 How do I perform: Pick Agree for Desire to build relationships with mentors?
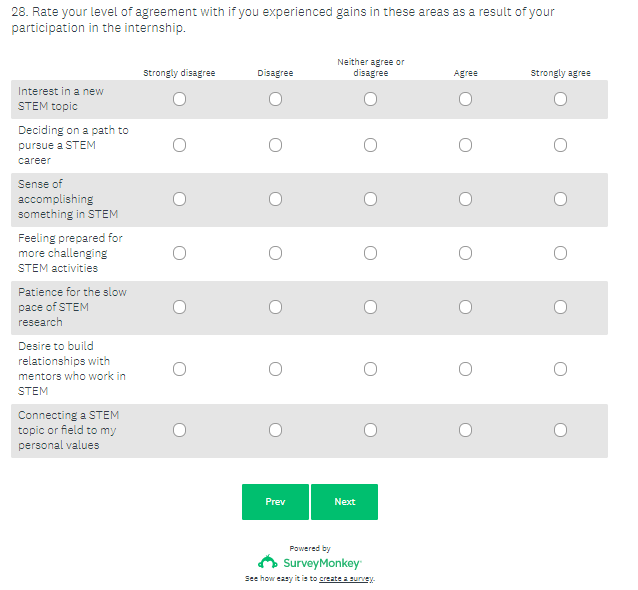465,369
